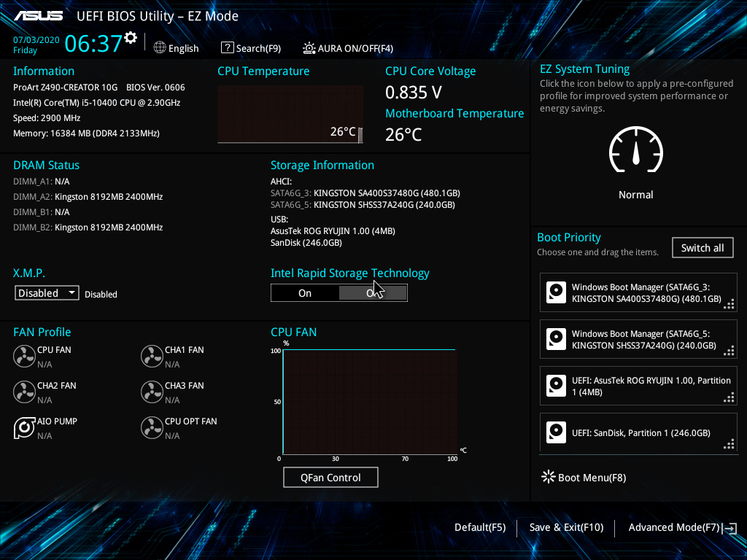Screen dimensions: 747x560
Task: Click the globe language icon
Action: point(160,47)
